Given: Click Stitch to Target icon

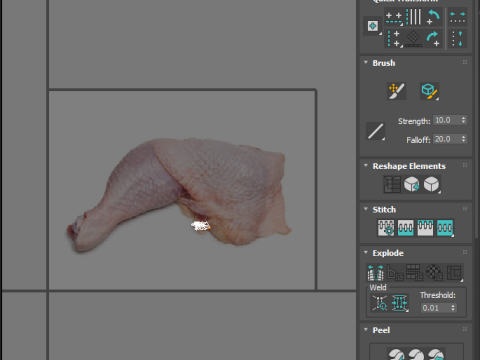Looking at the screenshot, I should 386,228.
